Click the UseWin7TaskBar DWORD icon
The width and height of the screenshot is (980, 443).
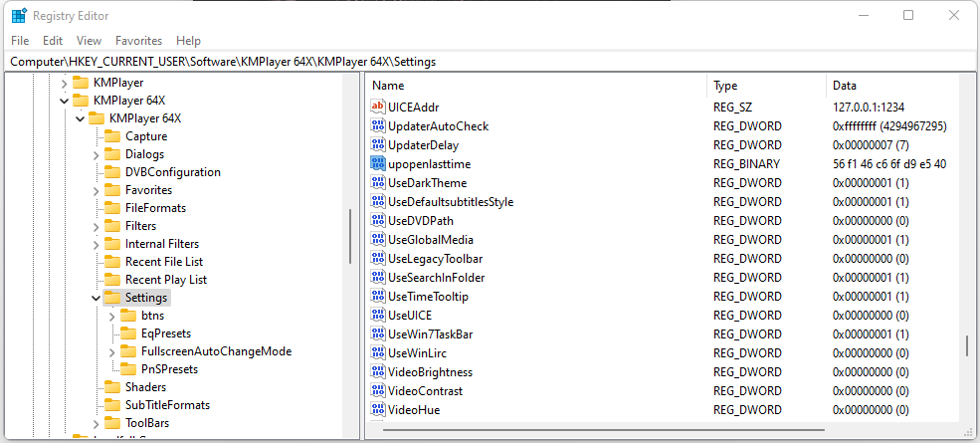[377, 334]
